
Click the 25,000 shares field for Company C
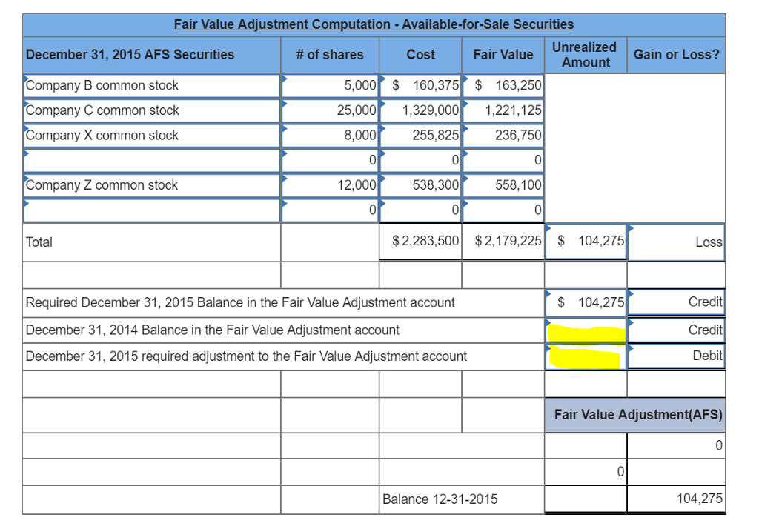pos(330,110)
